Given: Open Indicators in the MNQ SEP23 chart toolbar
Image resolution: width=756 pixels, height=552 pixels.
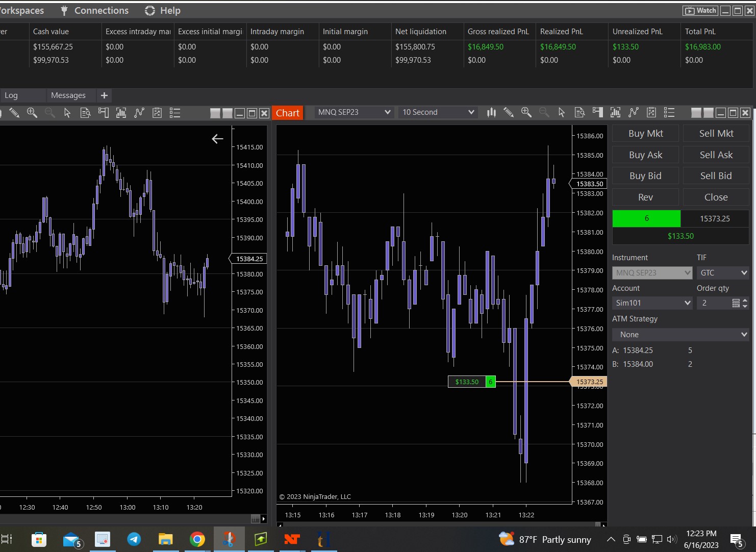Looking at the screenshot, I should tap(634, 112).
